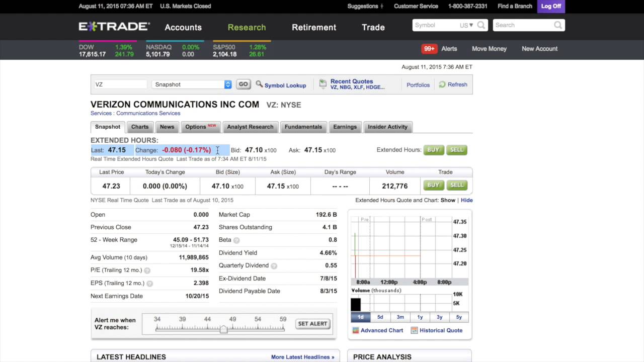The height and width of the screenshot is (362, 644).
Task: Click the GO button
Action: (243, 84)
